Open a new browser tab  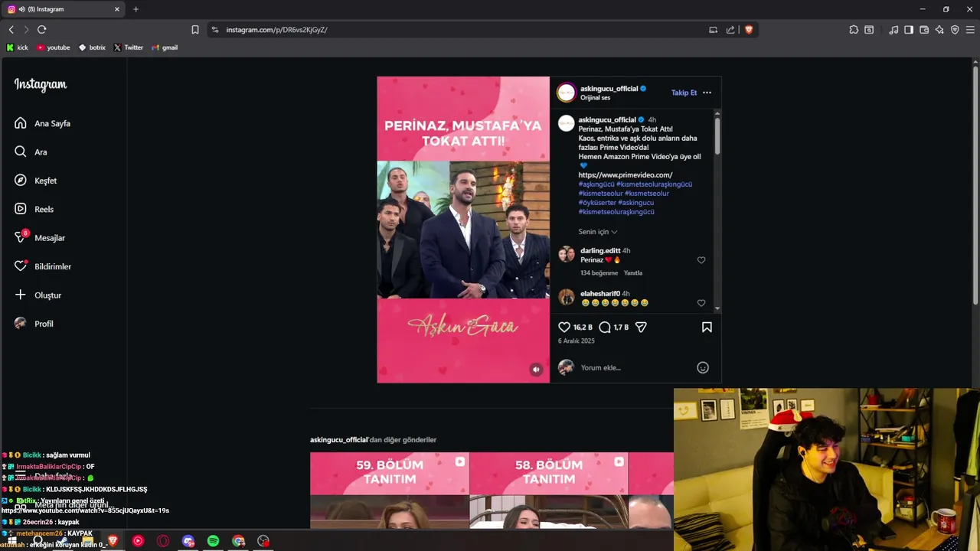click(136, 9)
